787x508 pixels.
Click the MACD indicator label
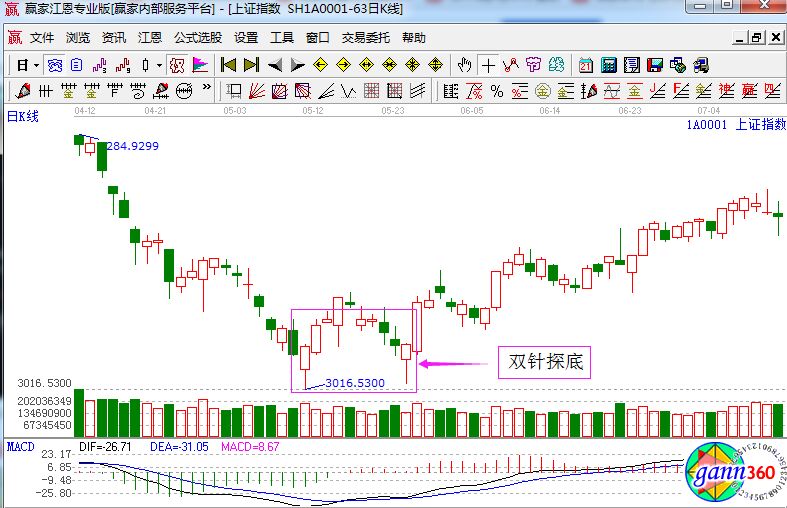click(19, 444)
